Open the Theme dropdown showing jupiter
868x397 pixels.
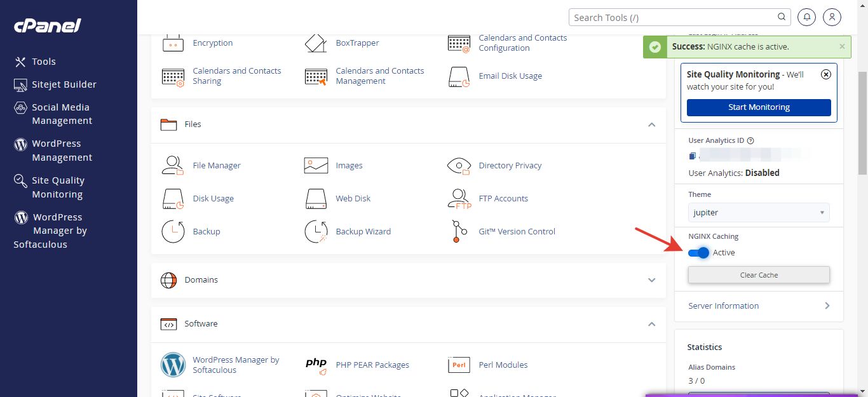(758, 212)
